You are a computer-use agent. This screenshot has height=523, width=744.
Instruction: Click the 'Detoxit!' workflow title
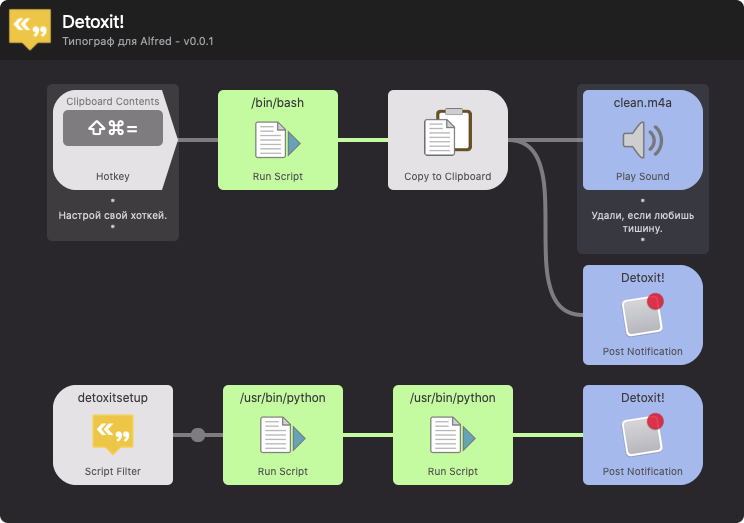pyautogui.click(x=93, y=22)
